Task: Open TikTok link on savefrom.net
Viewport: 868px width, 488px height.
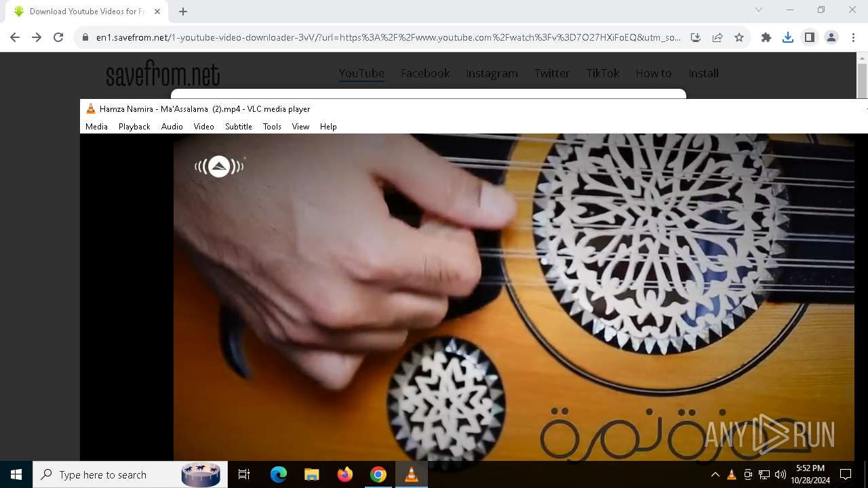Action: [x=603, y=73]
